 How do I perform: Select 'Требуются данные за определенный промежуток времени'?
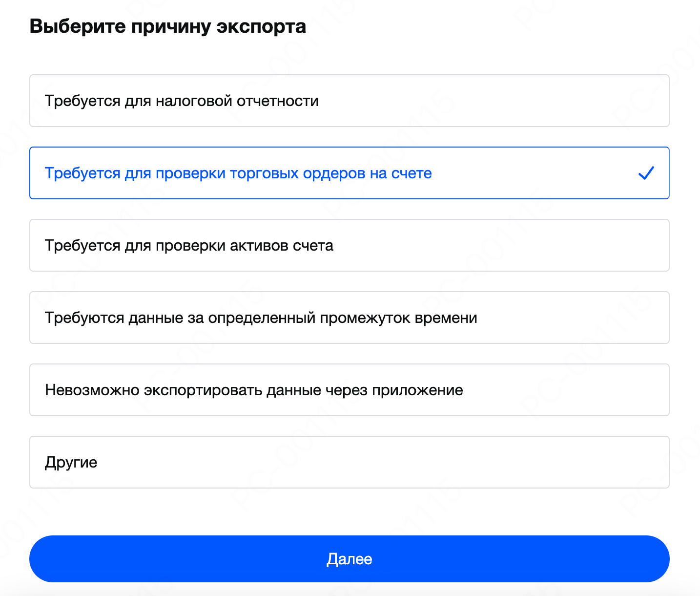coord(350,318)
